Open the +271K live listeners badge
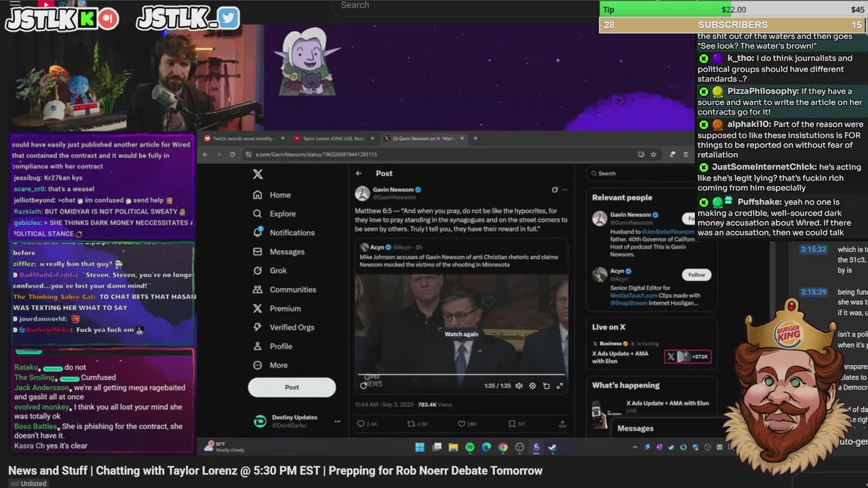This screenshot has height=488, width=868. (688, 357)
